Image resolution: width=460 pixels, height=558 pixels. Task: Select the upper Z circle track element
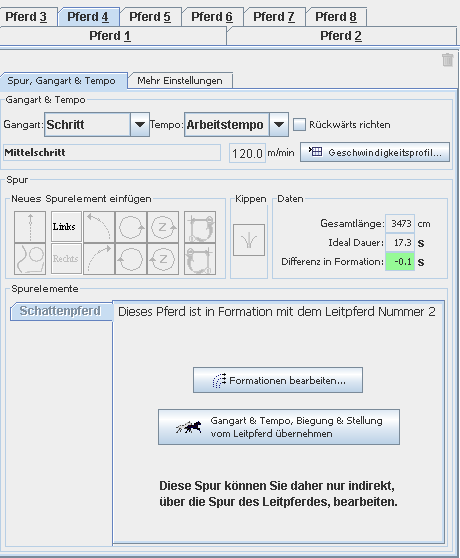(163, 227)
